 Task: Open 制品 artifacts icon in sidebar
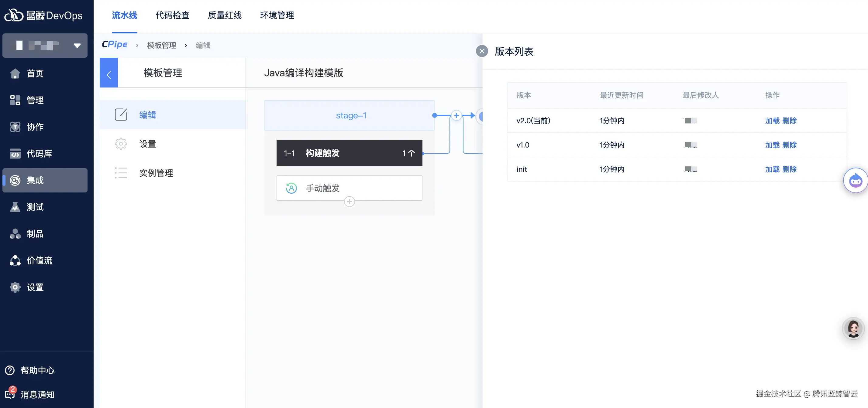coord(15,234)
